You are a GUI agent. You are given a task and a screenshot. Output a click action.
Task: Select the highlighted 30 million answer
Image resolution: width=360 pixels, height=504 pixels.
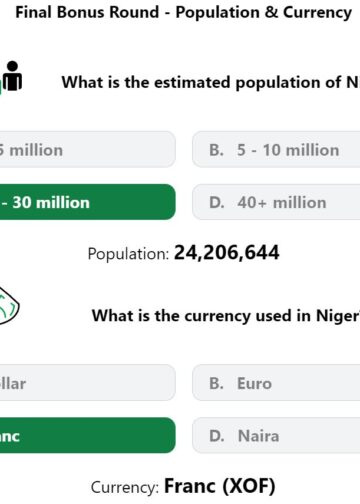point(88,202)
